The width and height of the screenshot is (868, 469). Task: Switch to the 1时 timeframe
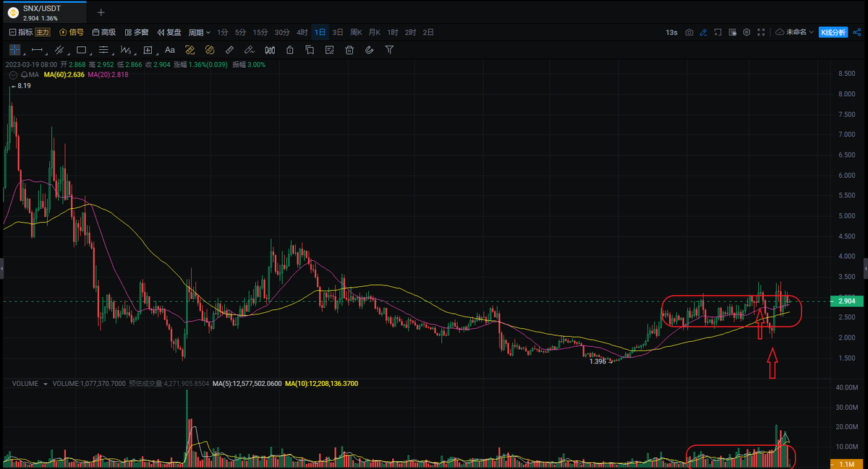pyautogui.click(x=393, y=33)
